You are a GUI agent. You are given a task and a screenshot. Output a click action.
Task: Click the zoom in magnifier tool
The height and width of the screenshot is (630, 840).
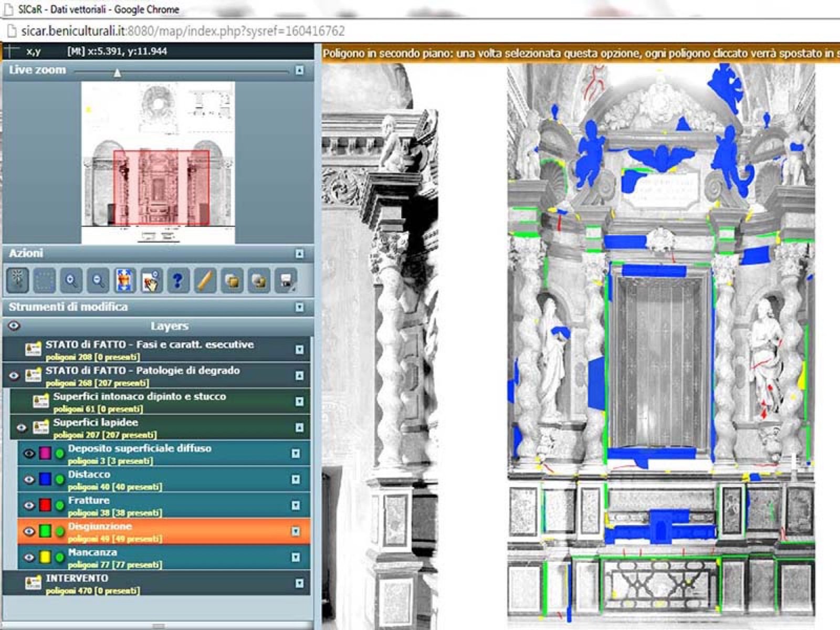tap(71, 280)
